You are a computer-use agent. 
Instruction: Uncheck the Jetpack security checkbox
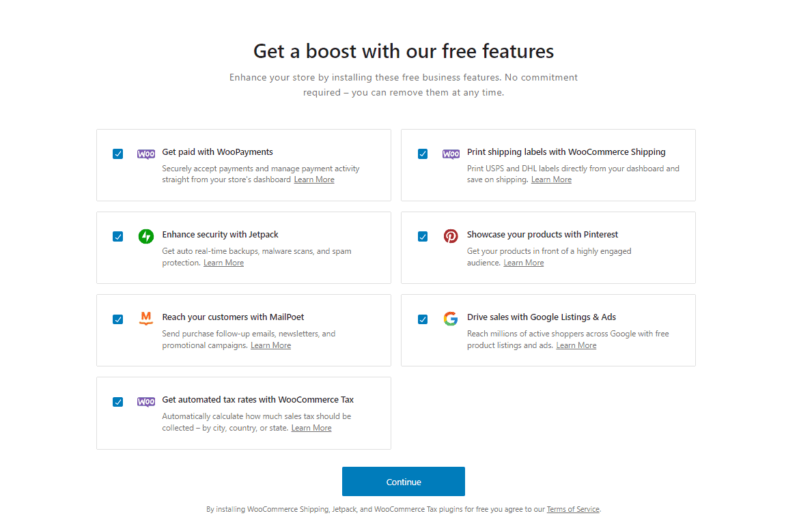click(x=117, y=237)
